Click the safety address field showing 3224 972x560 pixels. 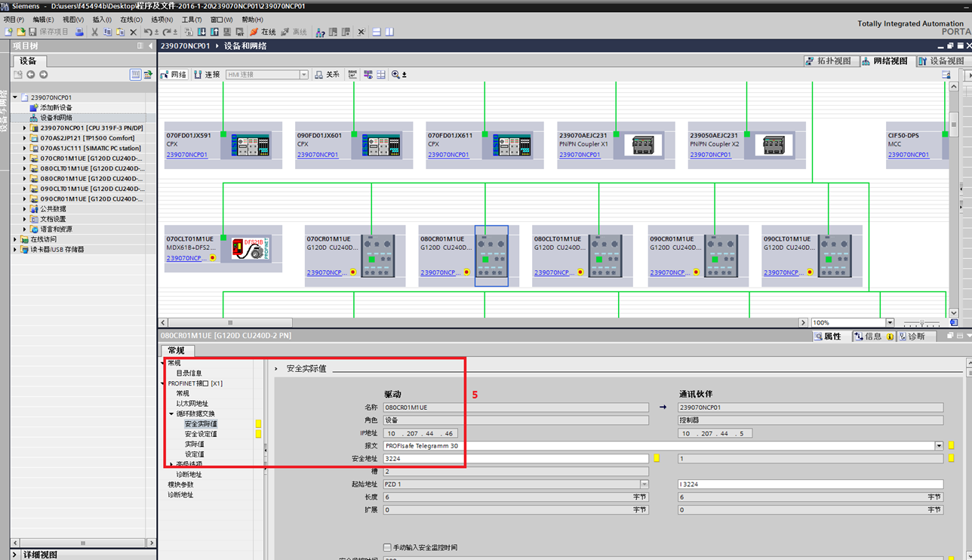(515, 459)
